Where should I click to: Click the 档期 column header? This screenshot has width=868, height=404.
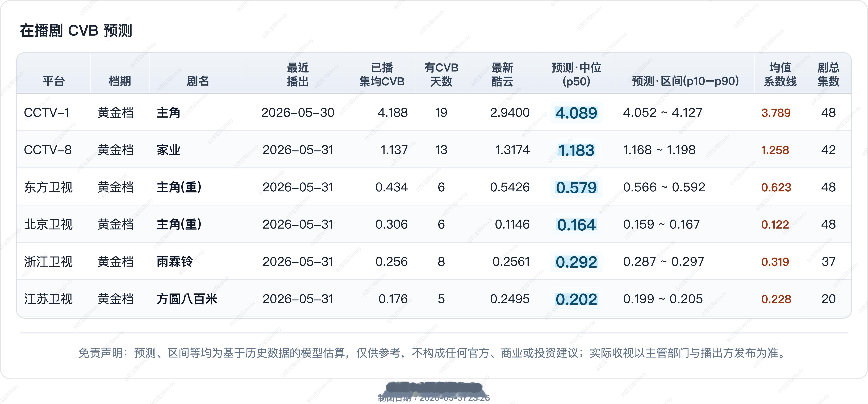(x=120, y=81)
